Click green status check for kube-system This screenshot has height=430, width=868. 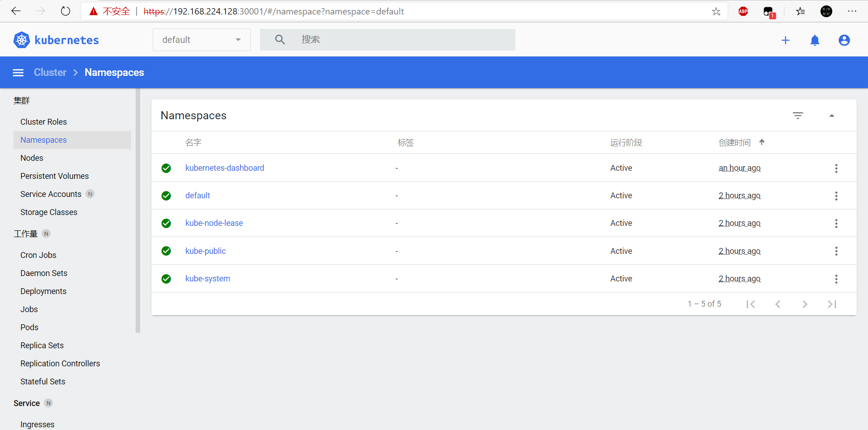[x=166, y=279]
